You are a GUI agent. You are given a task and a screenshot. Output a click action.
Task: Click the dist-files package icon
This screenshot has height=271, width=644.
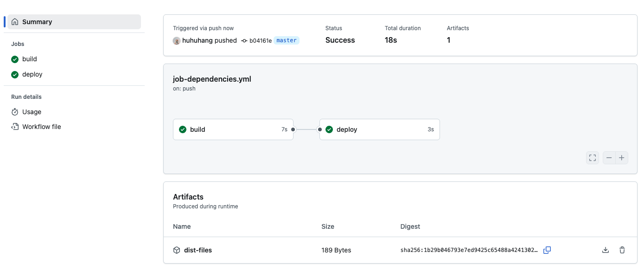[x=177, y=250]
